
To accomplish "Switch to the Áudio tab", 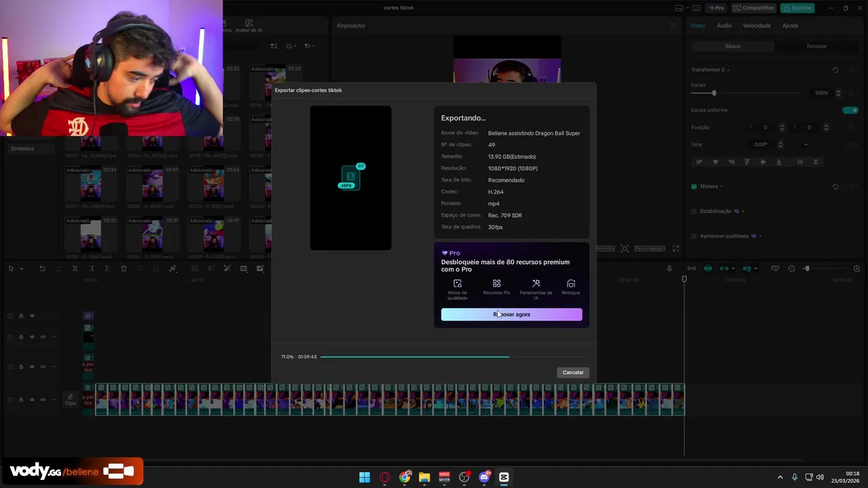I will (724, 26).
